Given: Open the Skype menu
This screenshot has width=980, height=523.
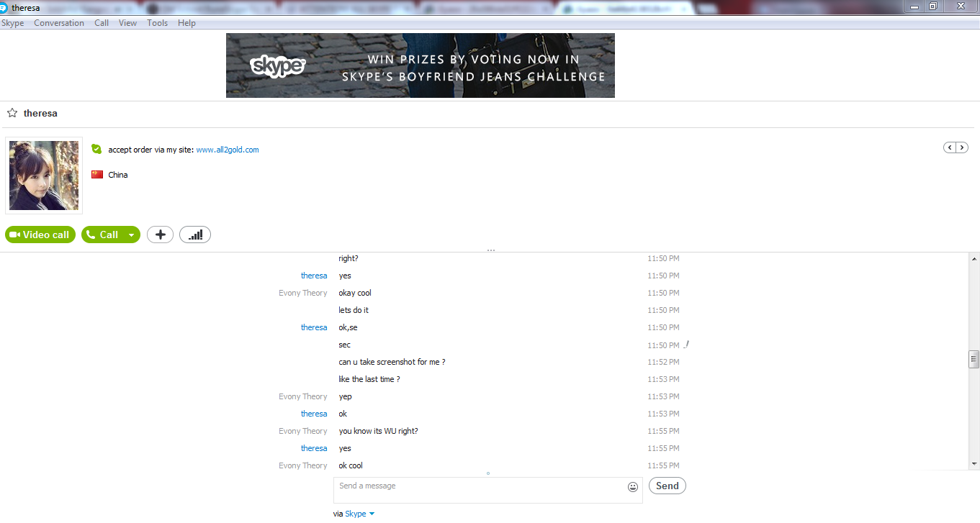Looking at the screenshot, I should click(x=12, y=23).
